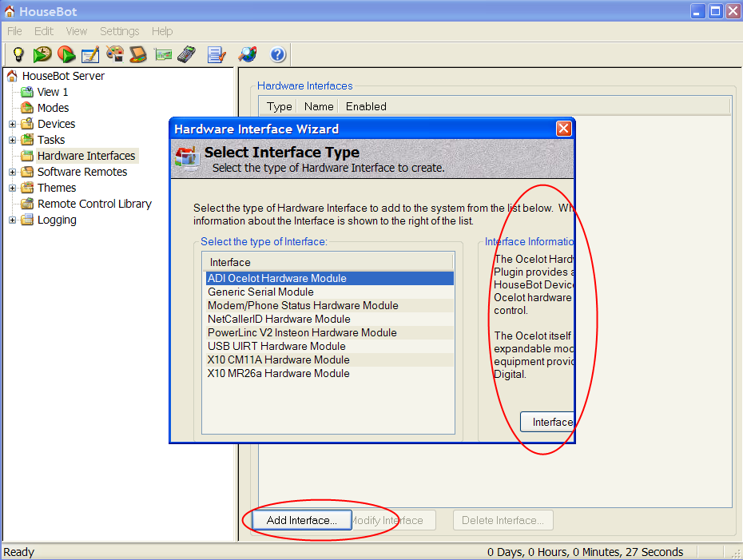Select Logging in the tree
743x560 pixels.
(57, 220)
